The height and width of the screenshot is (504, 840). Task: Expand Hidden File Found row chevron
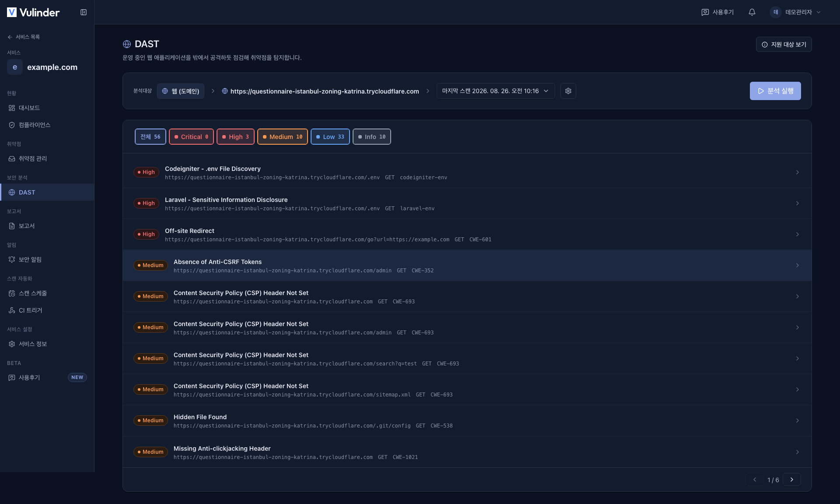(798, 421)
